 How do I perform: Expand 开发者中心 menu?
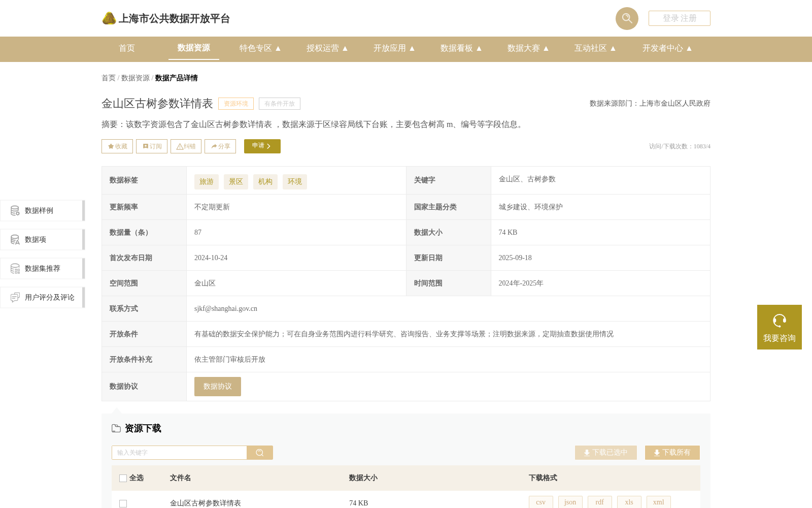[667, 48]
